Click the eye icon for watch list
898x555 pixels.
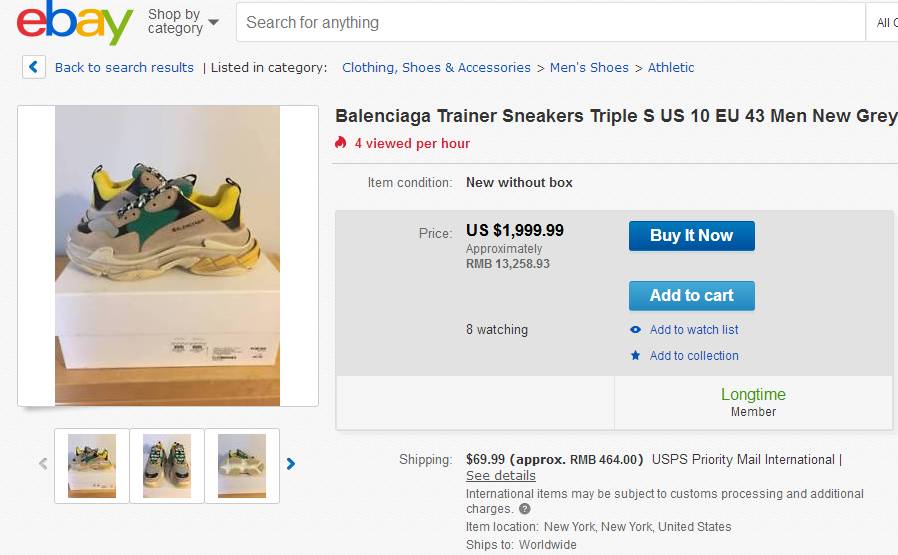click(x=635, y=330)
